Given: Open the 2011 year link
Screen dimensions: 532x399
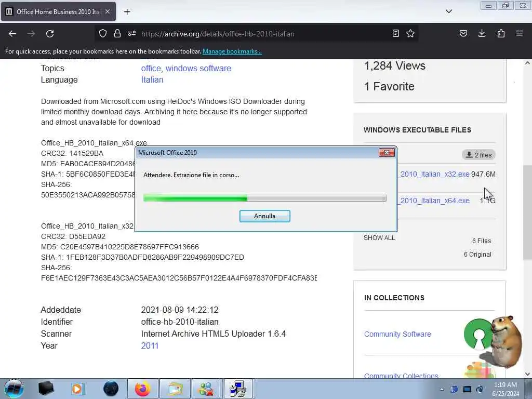Looking at the screenshot, I should pos(150,345).
